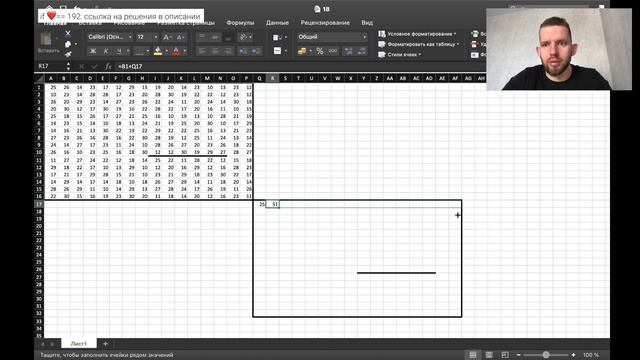
Task: Select the Лист1 sheet tab
Action: (79, 344)
